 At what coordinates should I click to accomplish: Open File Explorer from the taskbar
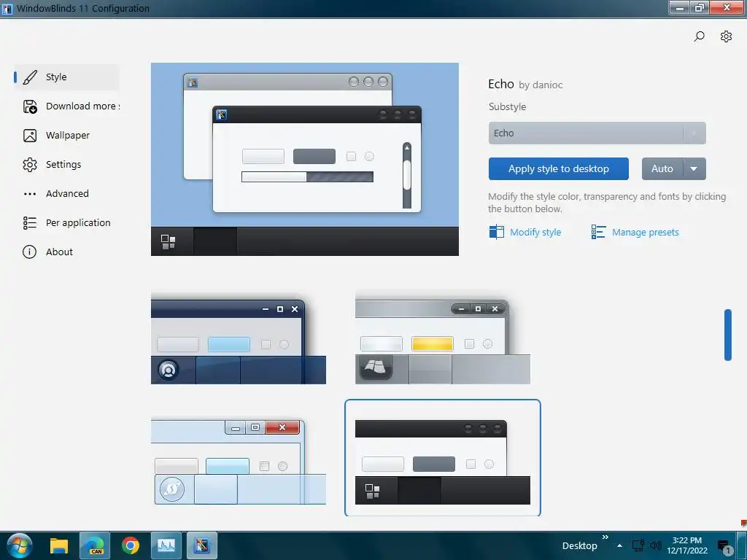click(59, 545)
